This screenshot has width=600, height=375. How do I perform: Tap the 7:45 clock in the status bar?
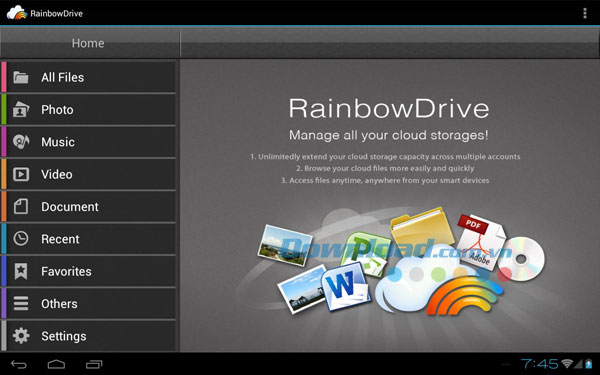click(539, 364)
